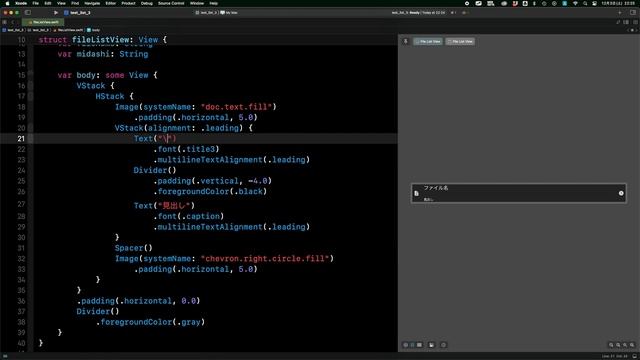Click the struct fileListView declaration line

tap(103, 40)
